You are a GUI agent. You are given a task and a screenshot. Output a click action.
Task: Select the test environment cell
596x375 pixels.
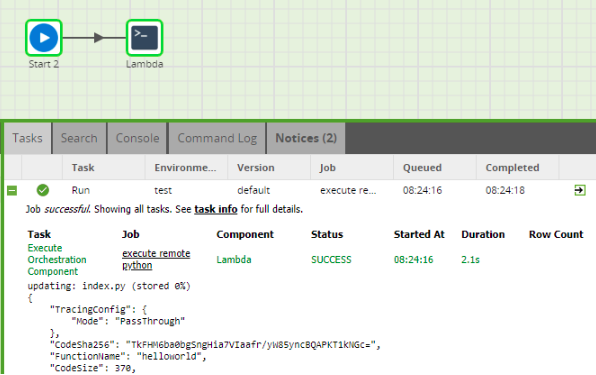tap(163, 190)
